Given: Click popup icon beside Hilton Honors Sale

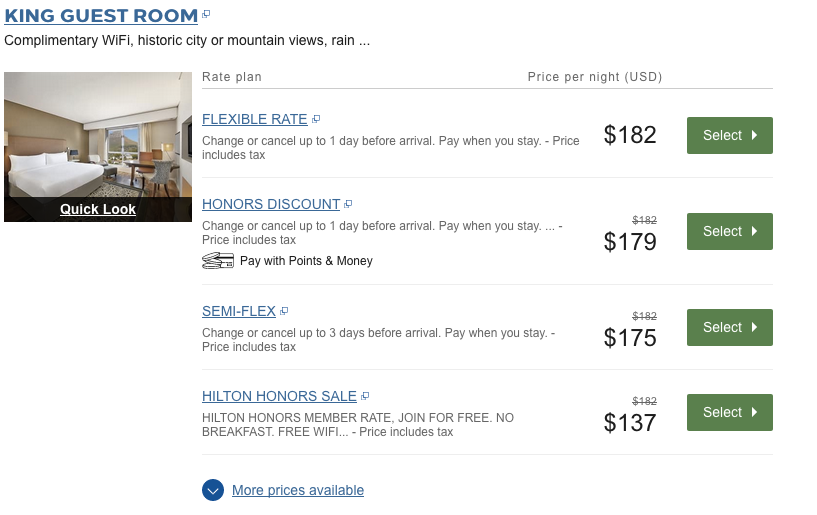Looking at the screenshot, I should coord(365,396).
